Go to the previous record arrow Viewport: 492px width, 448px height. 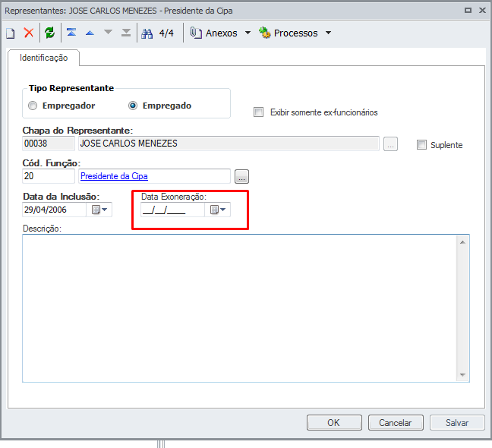(x=90, y=33)
